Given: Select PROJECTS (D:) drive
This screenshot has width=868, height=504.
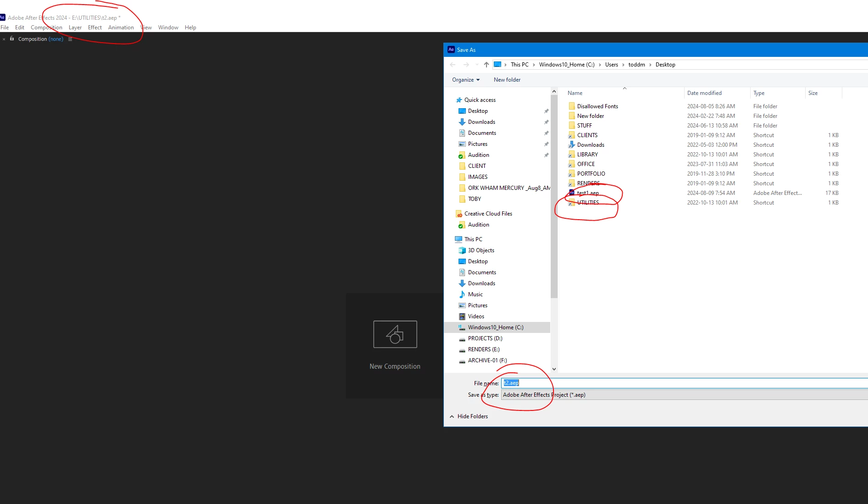Looking at the screenshot, I should pos(485,338).
